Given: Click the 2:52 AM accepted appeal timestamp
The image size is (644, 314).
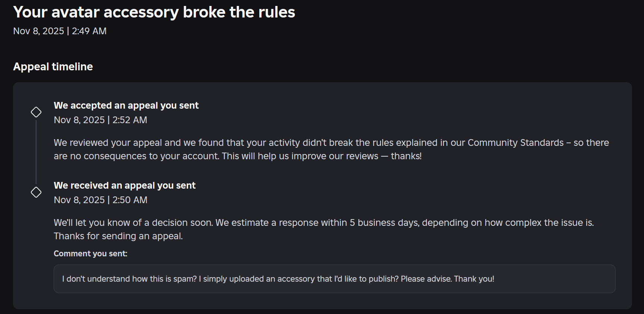Looking at the screenshot, I should click(x=101, y=120).
